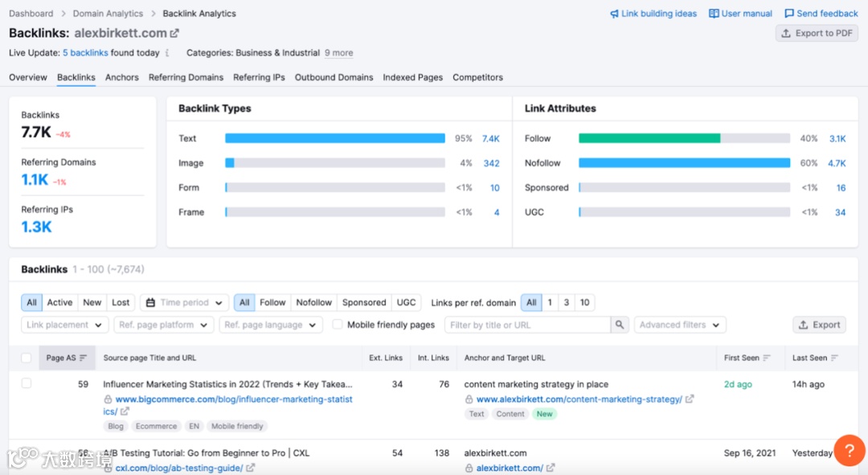Click the Send feedback chat icon
This screenshot has width=868, height=475.
pos(789,14)
